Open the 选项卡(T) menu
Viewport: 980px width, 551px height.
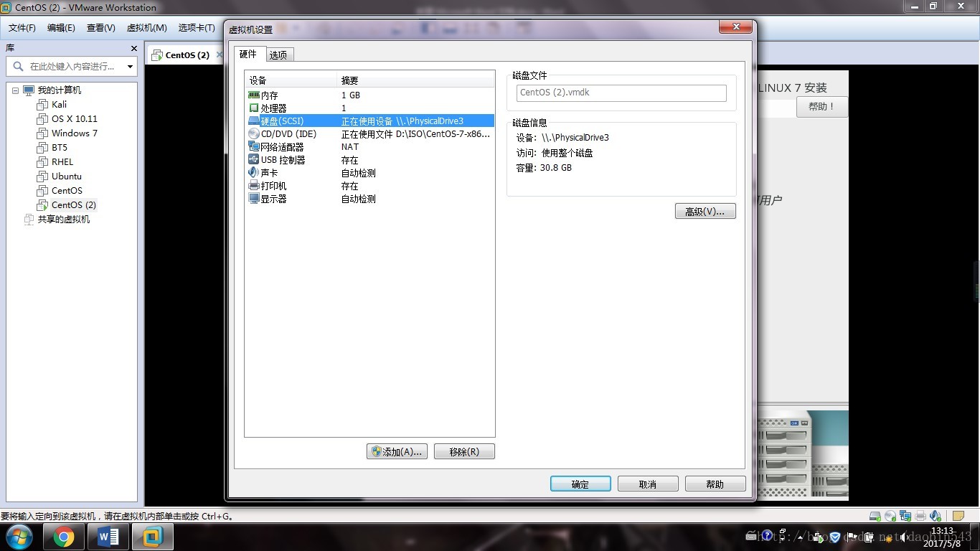197,28
